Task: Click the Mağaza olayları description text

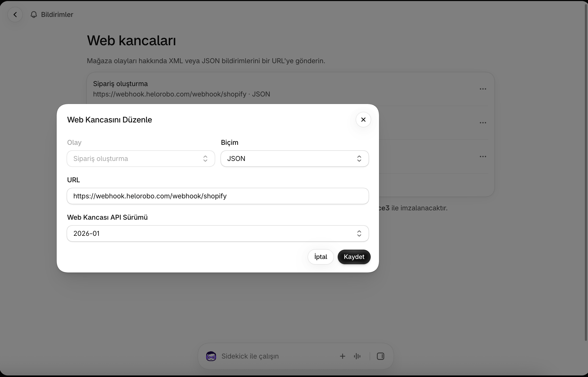Action: coord(206,61)
